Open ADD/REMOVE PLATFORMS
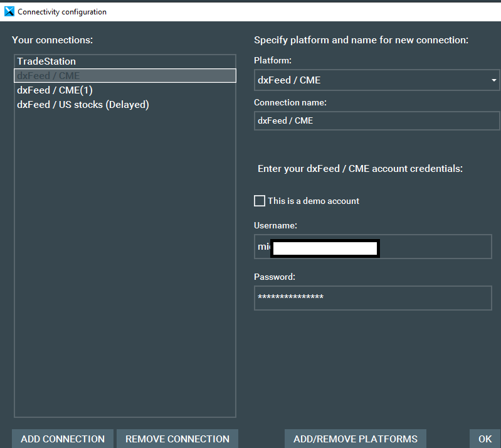 [x=355, y=439]
